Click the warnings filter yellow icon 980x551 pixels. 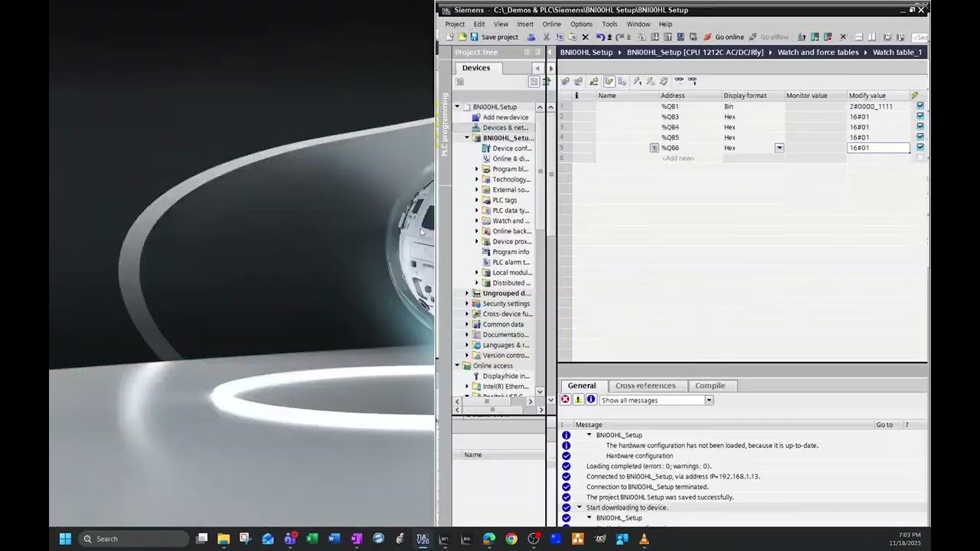[578, 399]
